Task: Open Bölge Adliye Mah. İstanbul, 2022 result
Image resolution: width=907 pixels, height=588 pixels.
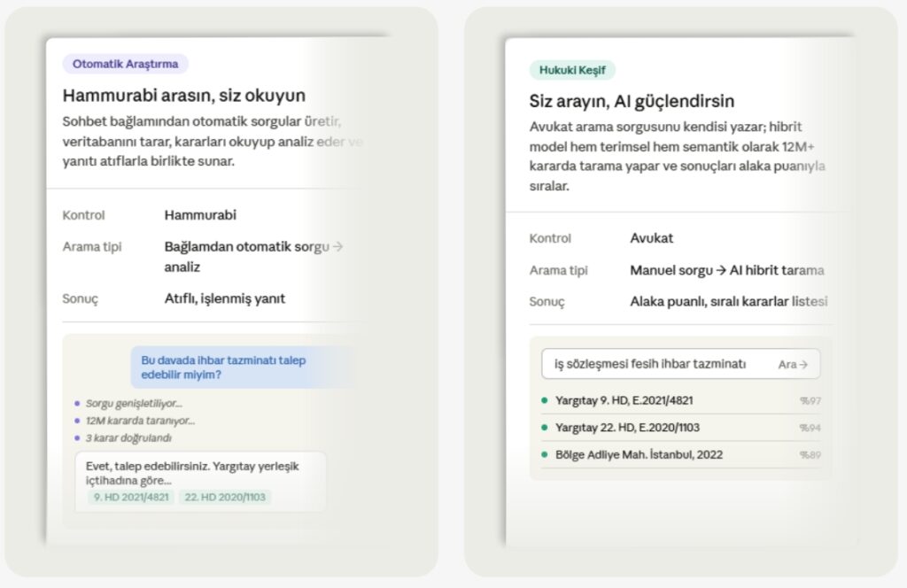Action: 680,454
